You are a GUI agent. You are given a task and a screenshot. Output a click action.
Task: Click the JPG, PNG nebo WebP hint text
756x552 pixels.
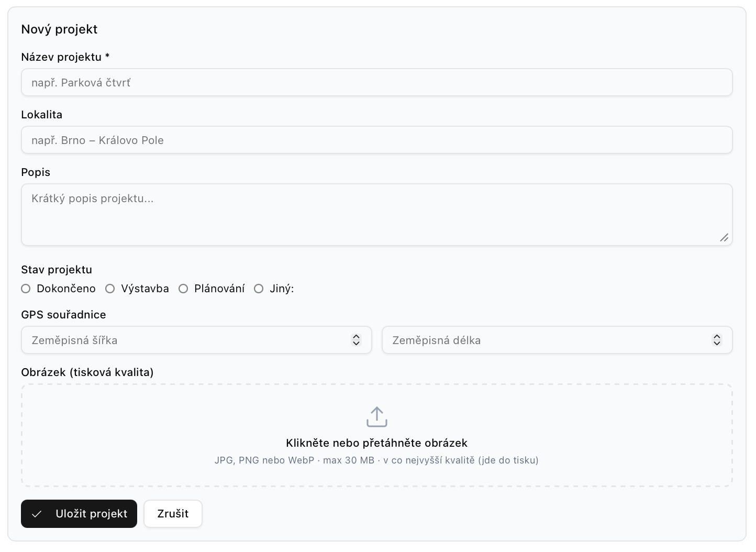tap(376, 460)
